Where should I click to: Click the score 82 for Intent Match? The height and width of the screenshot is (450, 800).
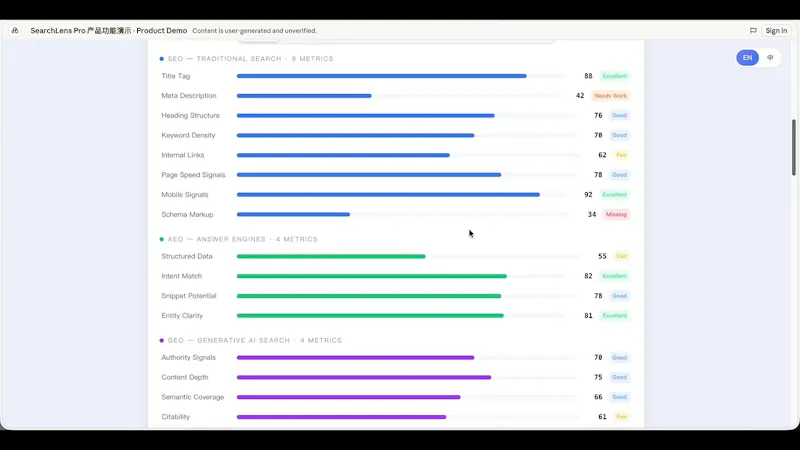point(588,276)
